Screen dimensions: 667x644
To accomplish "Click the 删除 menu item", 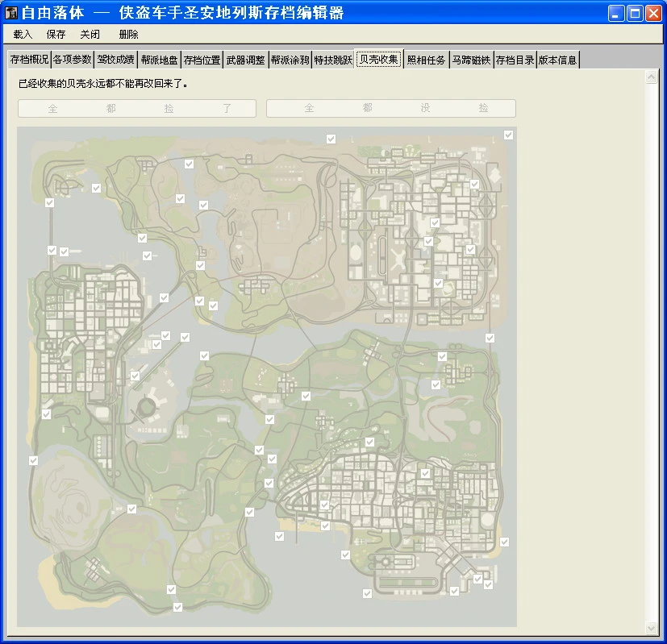I will point(128,35).
